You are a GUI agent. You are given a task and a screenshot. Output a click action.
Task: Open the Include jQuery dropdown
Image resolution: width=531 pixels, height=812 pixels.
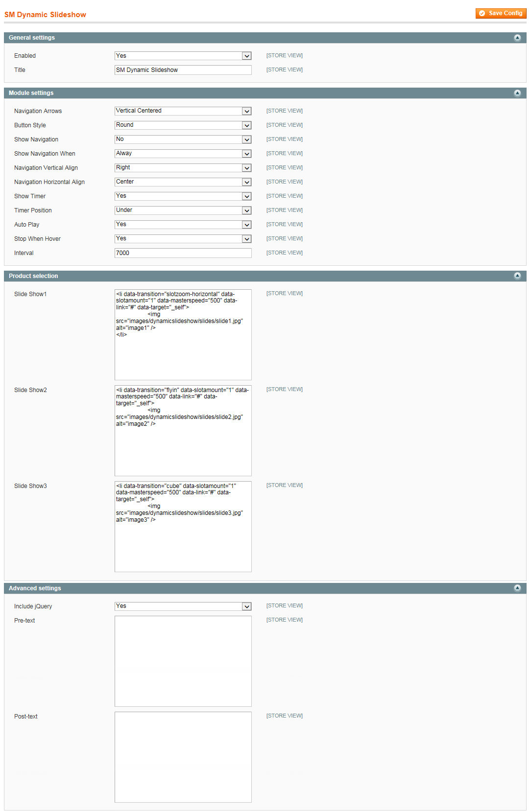coord(183,606)
